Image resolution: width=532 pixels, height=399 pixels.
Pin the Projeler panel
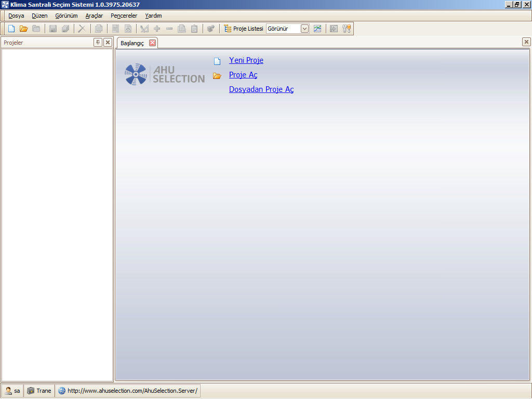[98, 43]
